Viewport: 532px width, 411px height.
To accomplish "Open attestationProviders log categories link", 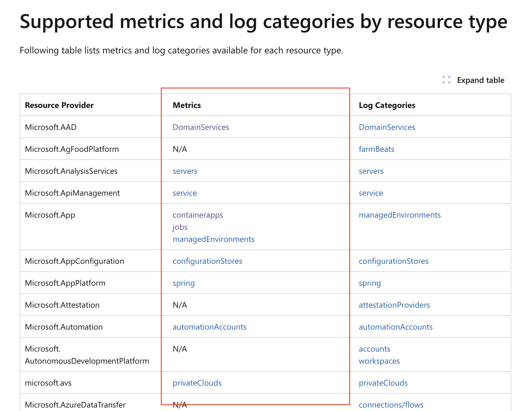I will (x=394, y=305).
